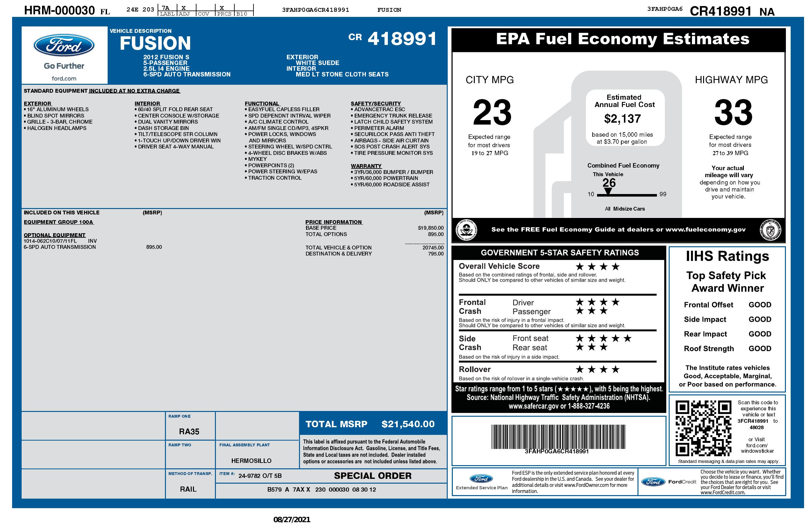Click the Overall Vehicle Score star rating
The height and width of the screenshot is (526, 812).
click(x=597, y=267)
